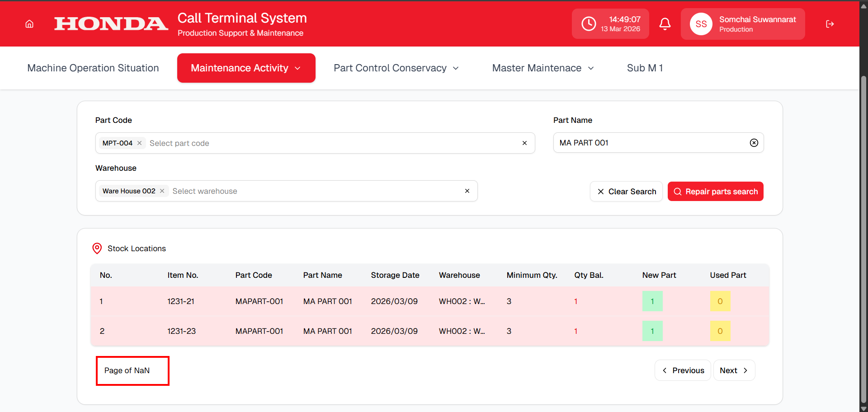
Task: Open Machine Operation Situation tab
Action: (x=93, y=68)
